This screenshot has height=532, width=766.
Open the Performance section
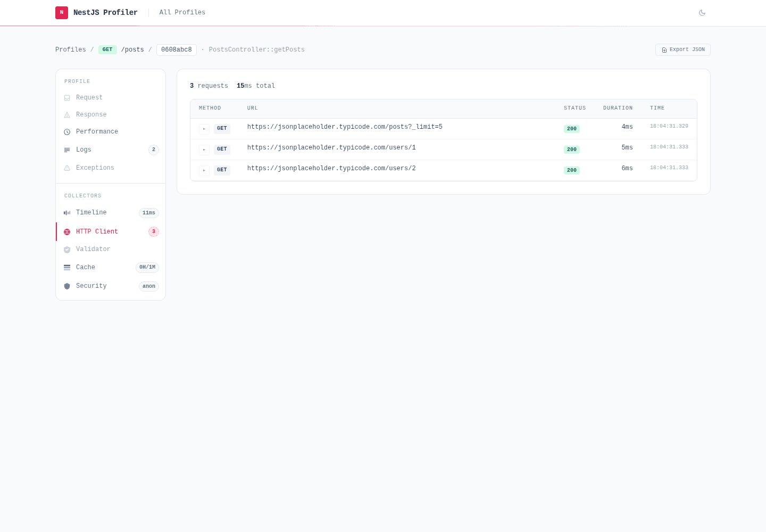tap(111, 131)
